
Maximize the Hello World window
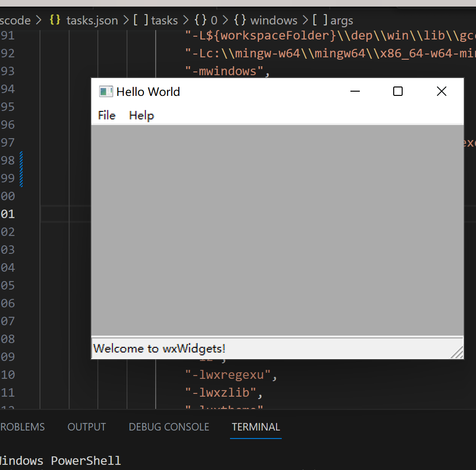tap(397, 91)
